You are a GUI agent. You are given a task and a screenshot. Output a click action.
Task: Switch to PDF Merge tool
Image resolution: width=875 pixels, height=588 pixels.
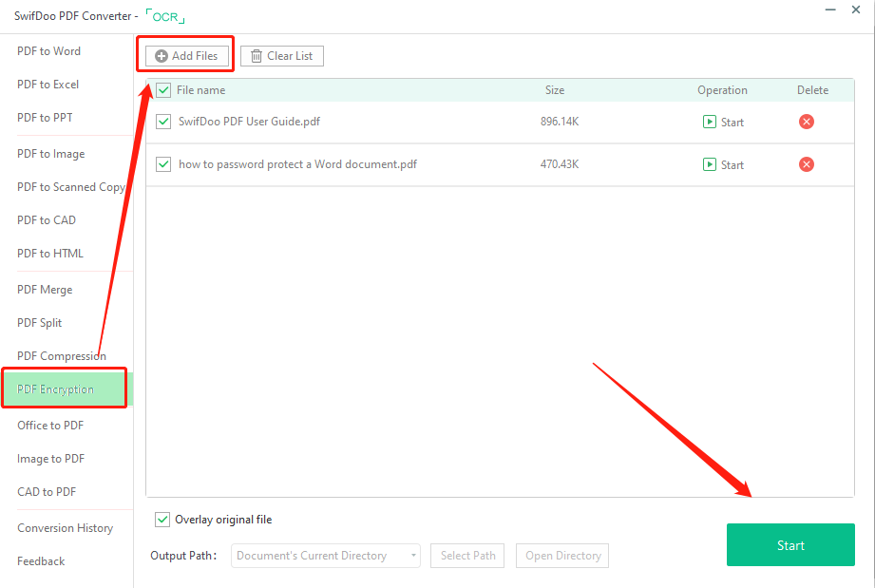tap(46, 290)
